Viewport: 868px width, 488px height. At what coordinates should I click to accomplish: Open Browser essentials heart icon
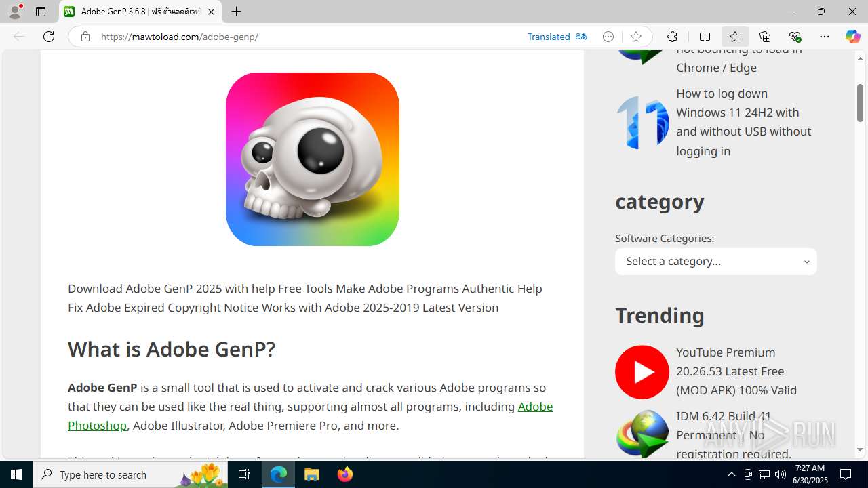[x=795, y=37]
